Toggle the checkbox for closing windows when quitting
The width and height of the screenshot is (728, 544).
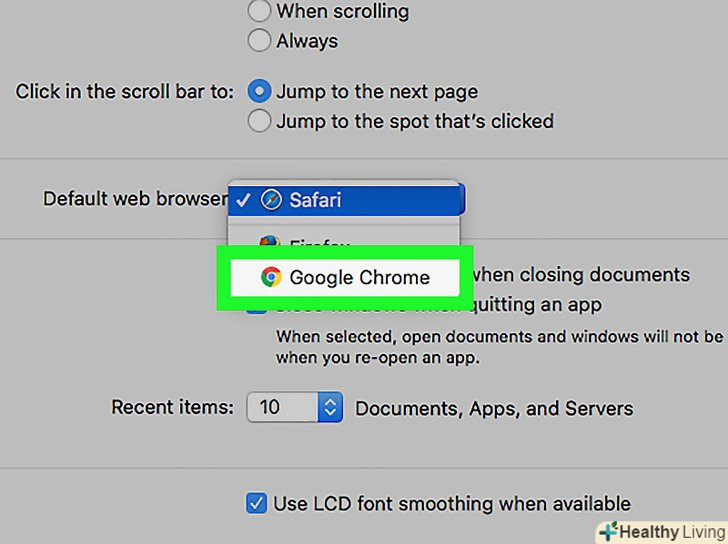(257, 307)
